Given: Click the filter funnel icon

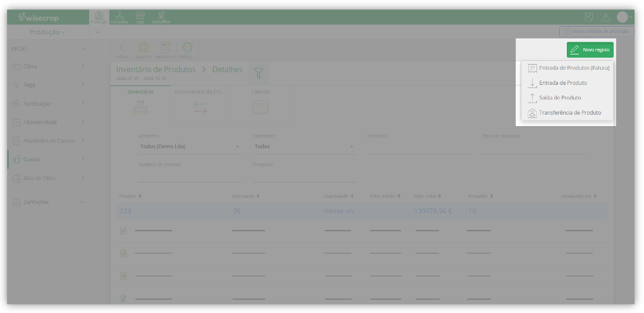Looking at the screenshot, I should click(258, 73).
